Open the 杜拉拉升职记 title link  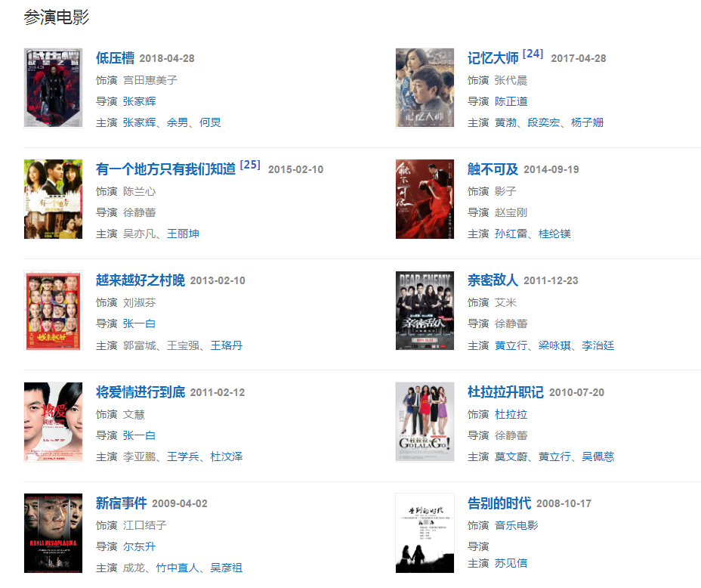(x=505, y=392)
